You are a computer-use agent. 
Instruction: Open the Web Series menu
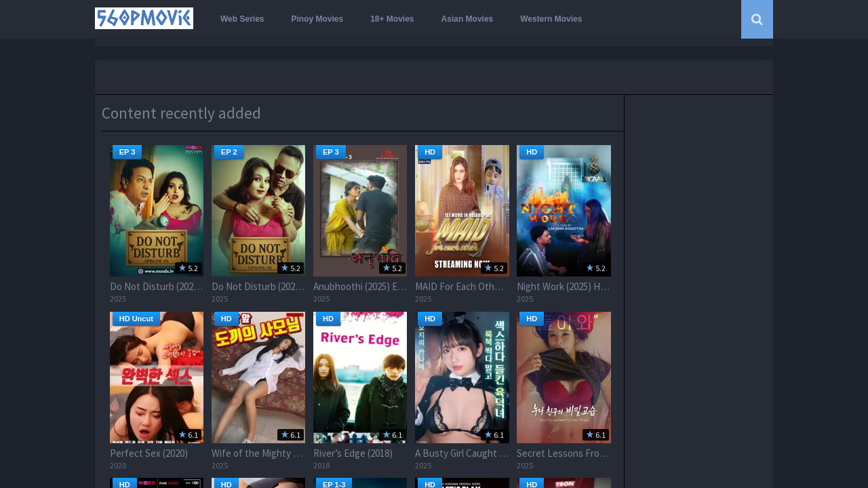(242, 19)
